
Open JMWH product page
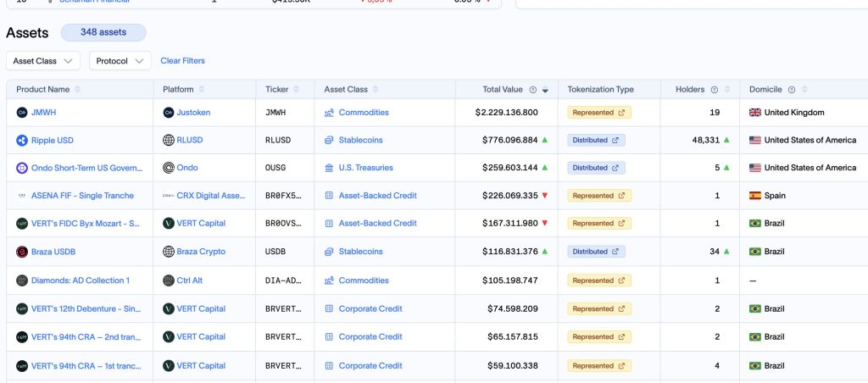44,113
